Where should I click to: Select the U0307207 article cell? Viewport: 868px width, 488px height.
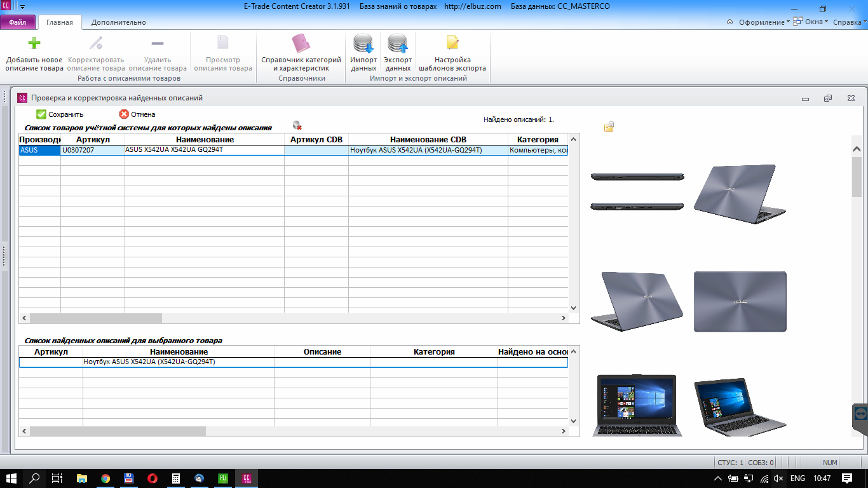[93, 151]
